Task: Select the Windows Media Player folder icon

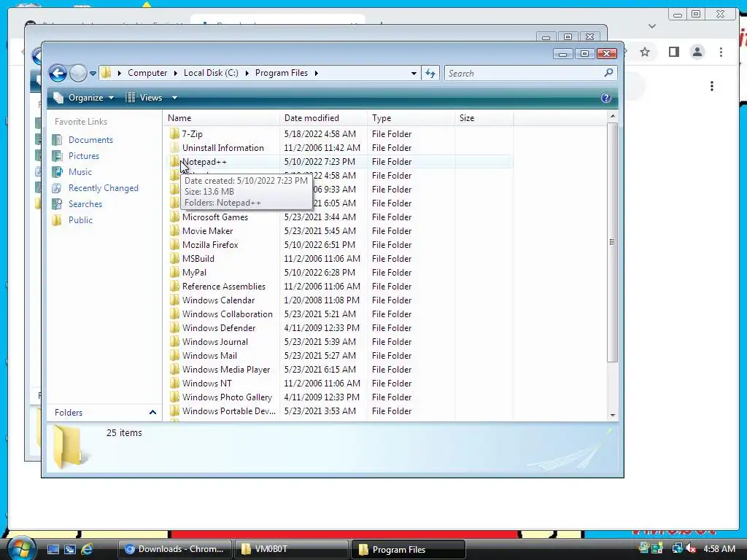Action: (x=174, y=369)
